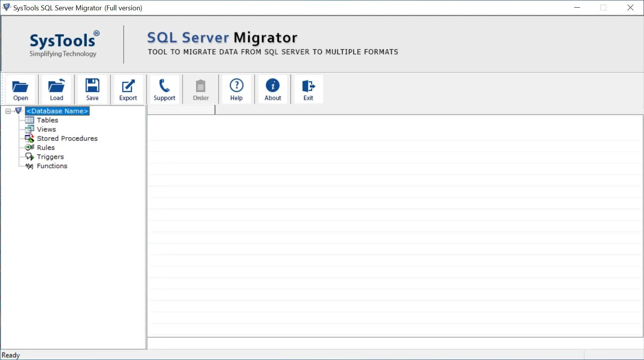Open the Stored Procedures node
Viewport: 644px width, 360px height.
tap(67, 138)
